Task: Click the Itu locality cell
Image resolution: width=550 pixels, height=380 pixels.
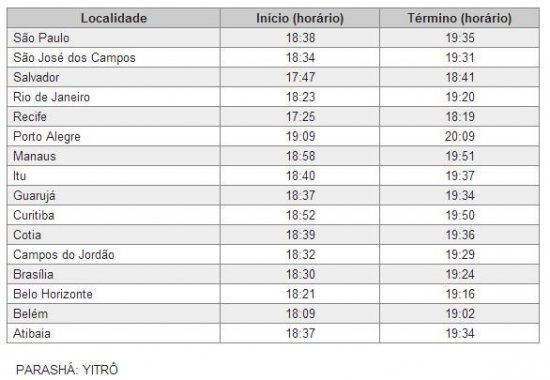Action: pyautogui.click(x=114, y=176)
